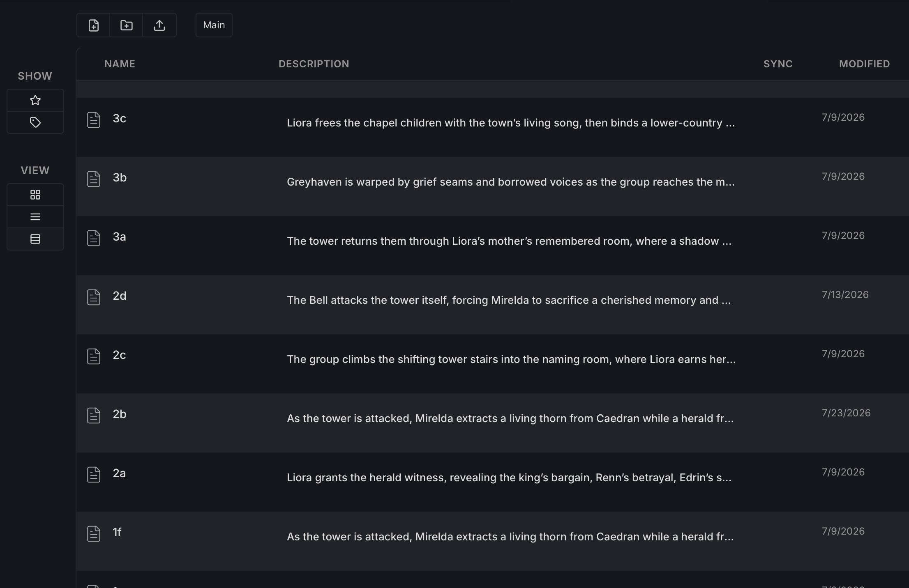
Task: Sort by the NAME column header
Action: [120, 64]
